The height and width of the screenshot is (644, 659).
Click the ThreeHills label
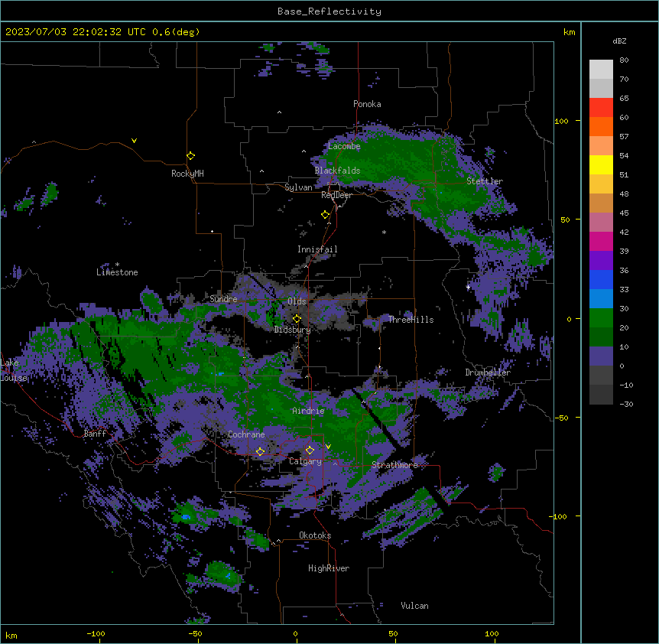pos(411,320)
